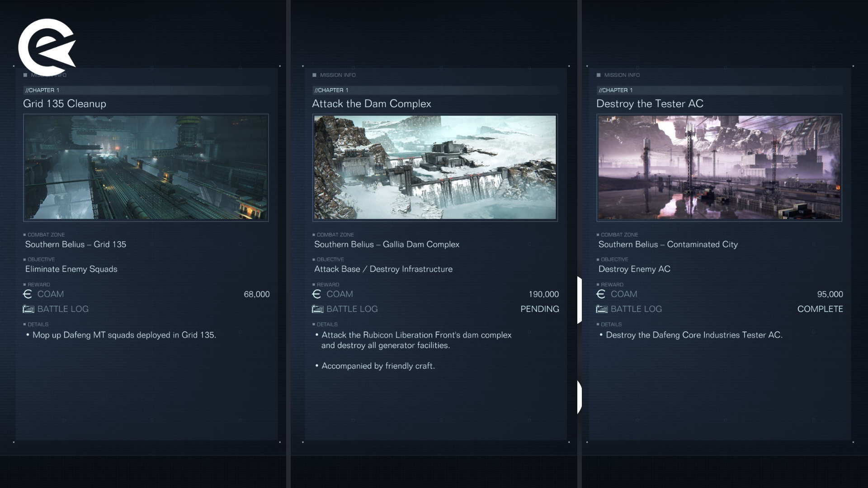This screenshot has height=488, width=868.
Task: Click the Eliminate Enemy Squads objective
Action: (71, 269)
